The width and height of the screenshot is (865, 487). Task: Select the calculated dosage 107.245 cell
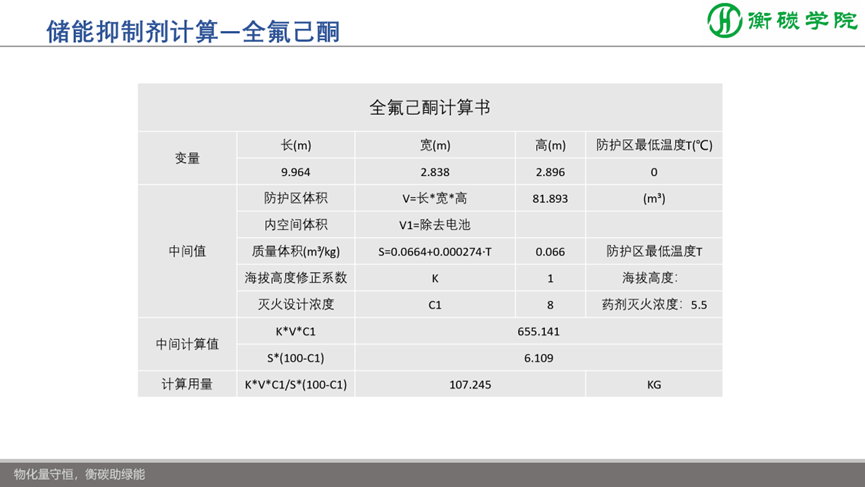point(470,384)
